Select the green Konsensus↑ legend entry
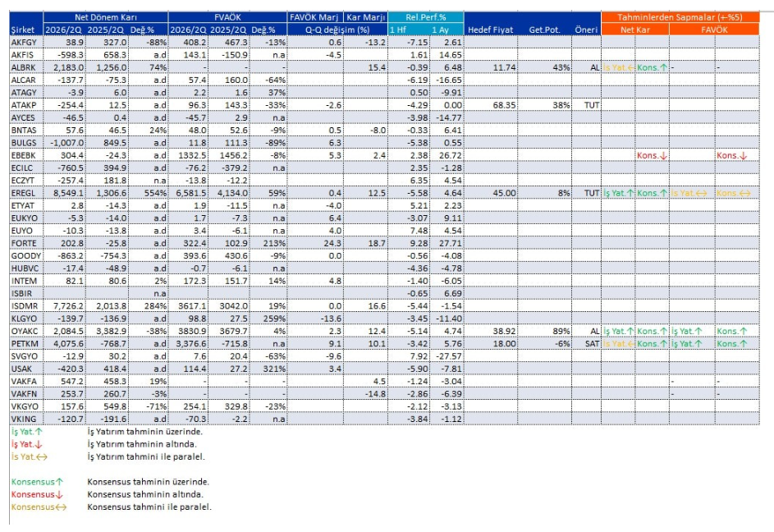 38,482
